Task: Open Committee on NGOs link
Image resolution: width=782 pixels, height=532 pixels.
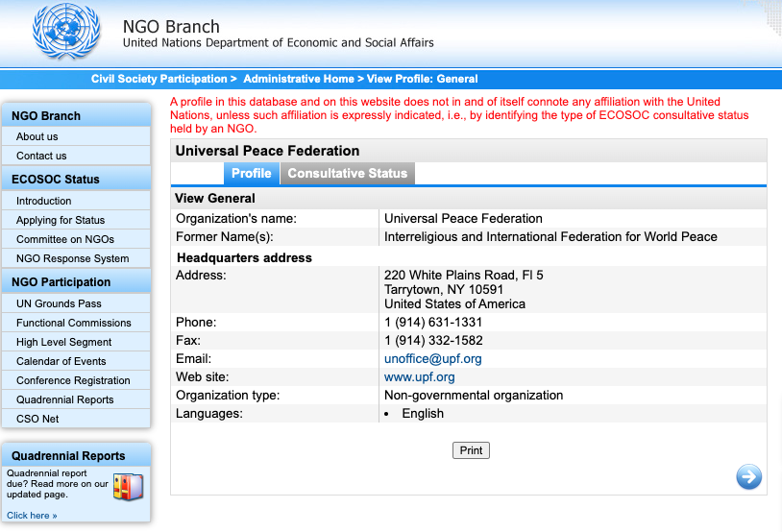Action: click(x=76, y=239)
